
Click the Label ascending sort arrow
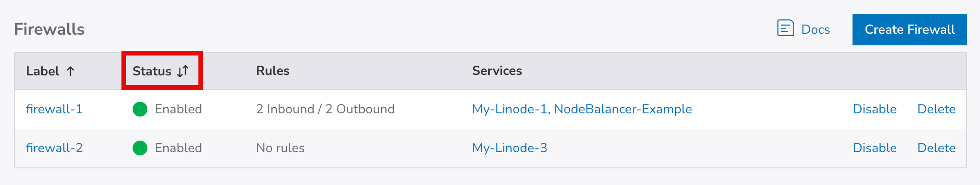[70, 71]
